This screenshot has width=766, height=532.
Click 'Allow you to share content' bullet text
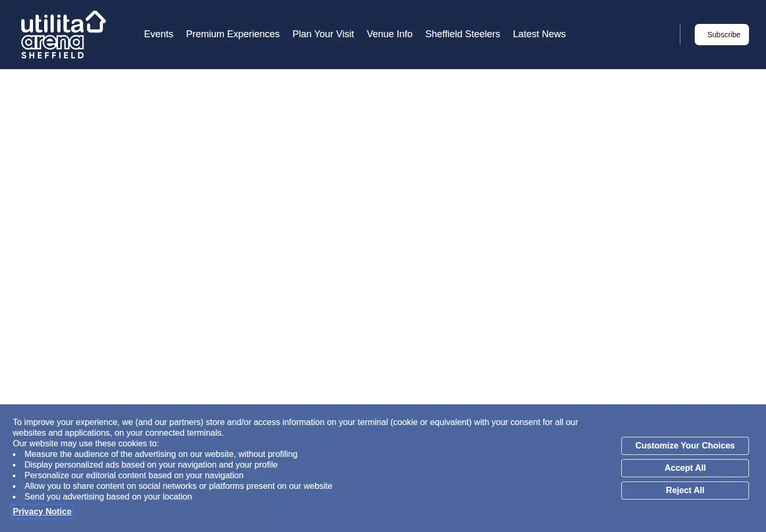(178, 486)
